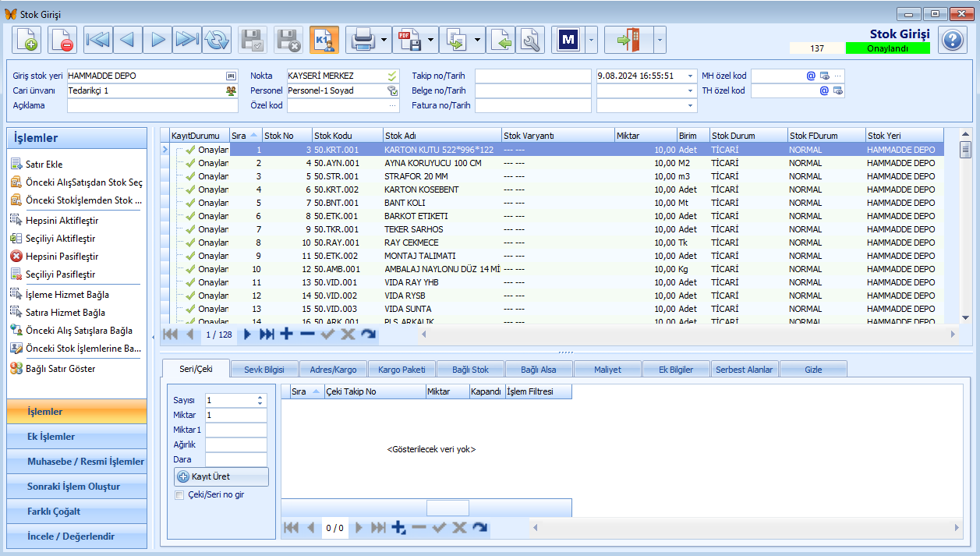Image resolution: width=980 pixels, height=556 pixels.
Task: Click minus icon in stock grid navigator
Action: [307, 334]
